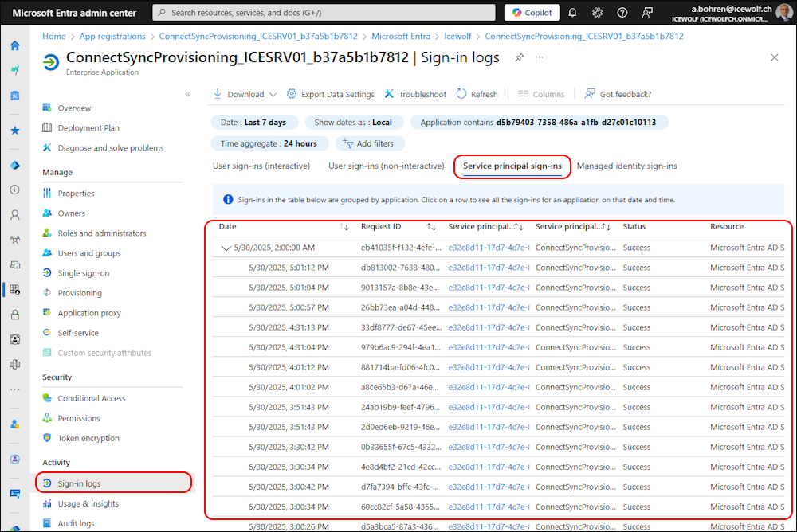Change Time aggregate: 24 hours filter
Viewport: 797px width, 532px height.
(269, 144)
